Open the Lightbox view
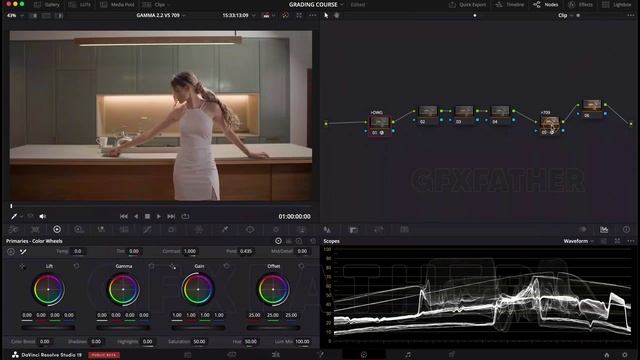640x360 pixels. pos(617,4)
